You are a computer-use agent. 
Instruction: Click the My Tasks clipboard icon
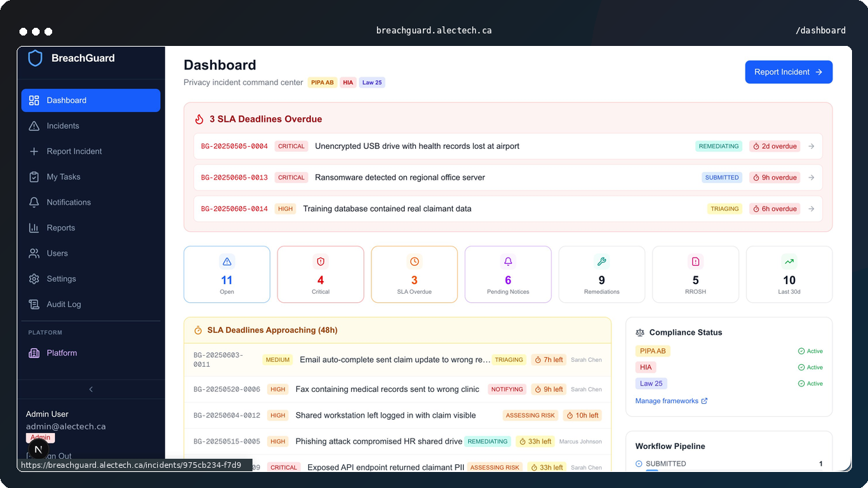pyautogui.click(x=34, y=177)
